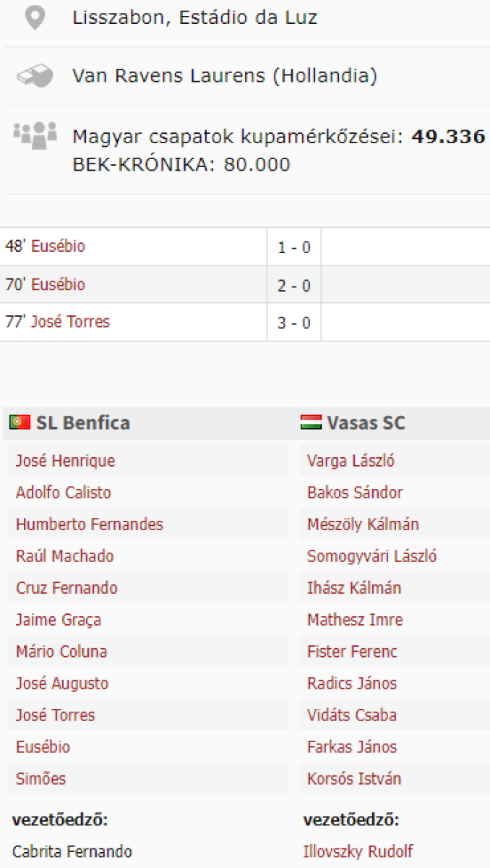Image resolution: width=490 pixels, height=868 pixels.
Task: Open Varga László player page
Action: (x=351, y=461)
